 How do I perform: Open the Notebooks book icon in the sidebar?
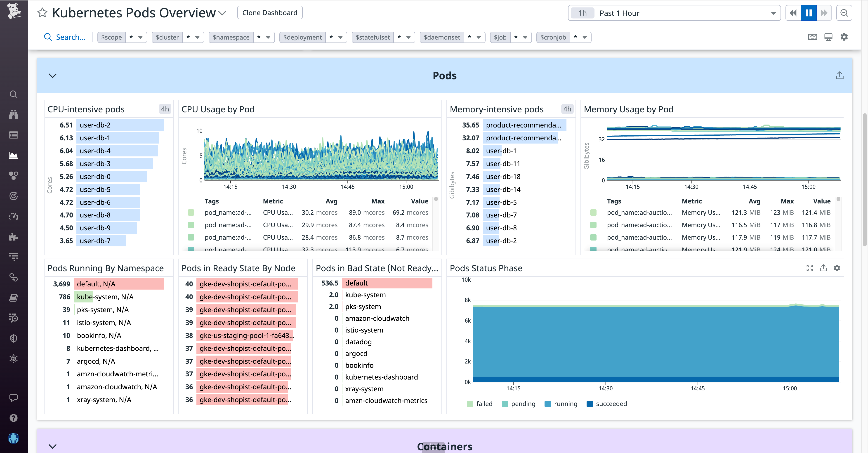[x=14, y=297]
